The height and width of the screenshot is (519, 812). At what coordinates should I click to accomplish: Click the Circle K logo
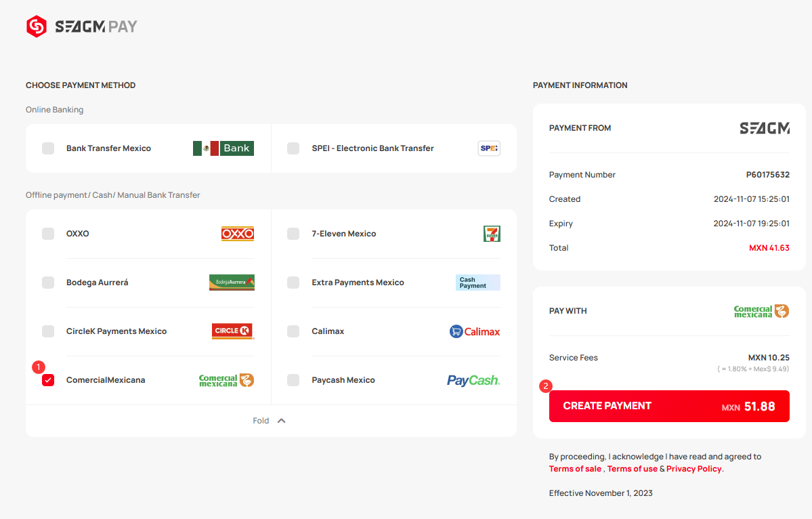point(233,331)
